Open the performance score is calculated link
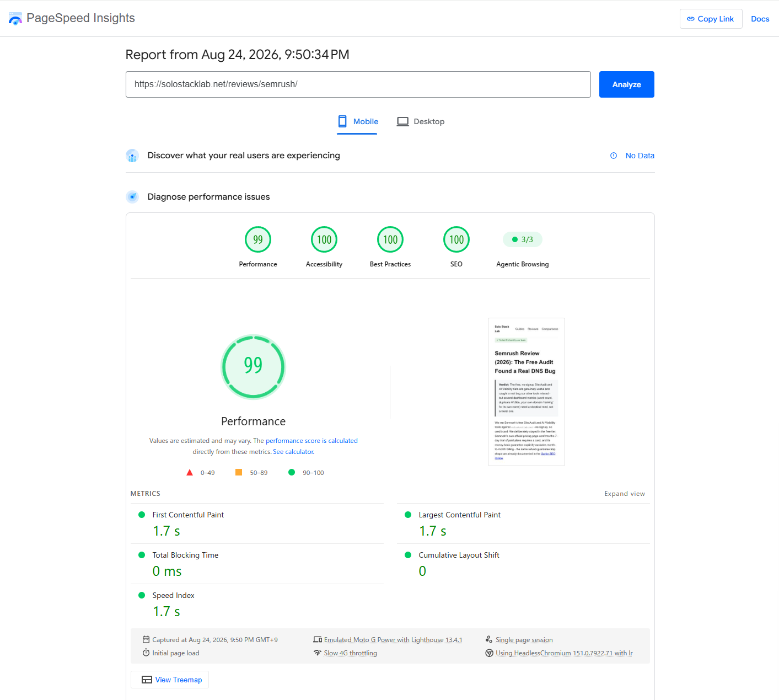The height and width of the screenshot is (700, 779). coord(311,441)
